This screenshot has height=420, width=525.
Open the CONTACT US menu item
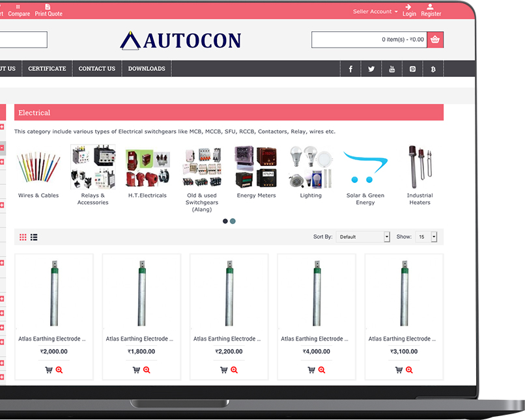[97, 68]
